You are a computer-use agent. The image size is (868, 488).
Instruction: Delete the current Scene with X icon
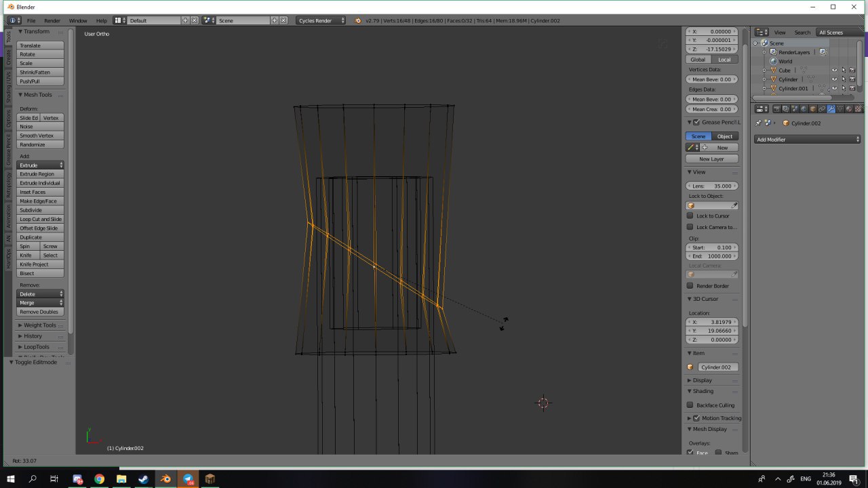[x=283, y=20]
